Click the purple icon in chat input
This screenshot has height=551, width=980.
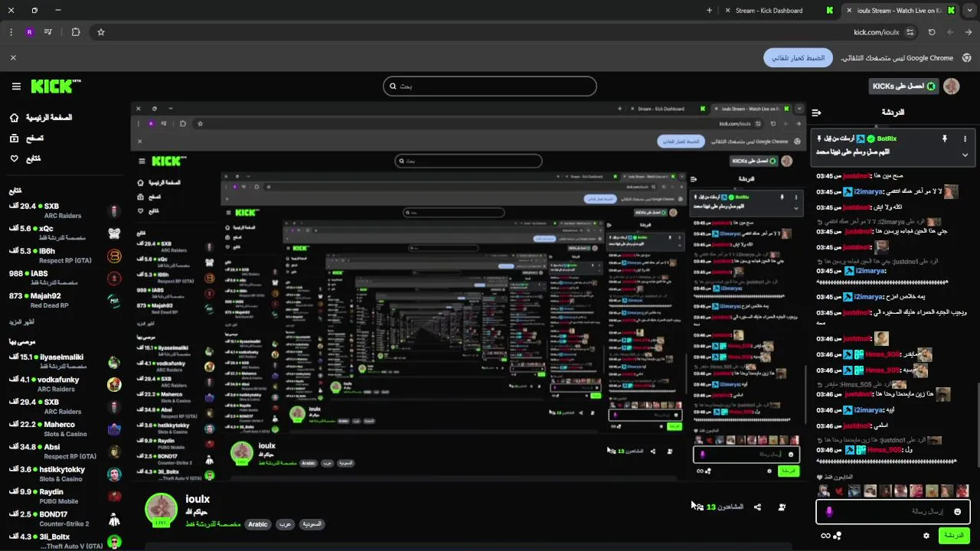[828, 511]
